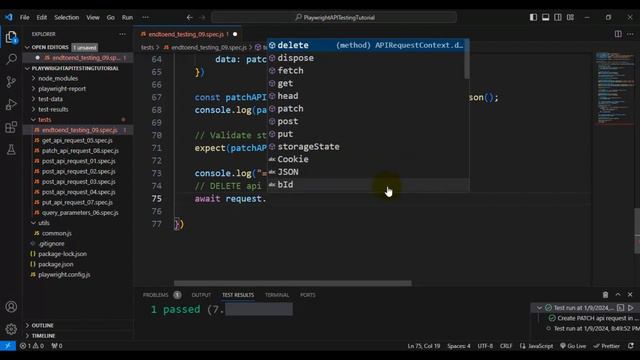Open the Go menu
The width and height of the screenshot is (640, 360).
click(x=111, y=18)
